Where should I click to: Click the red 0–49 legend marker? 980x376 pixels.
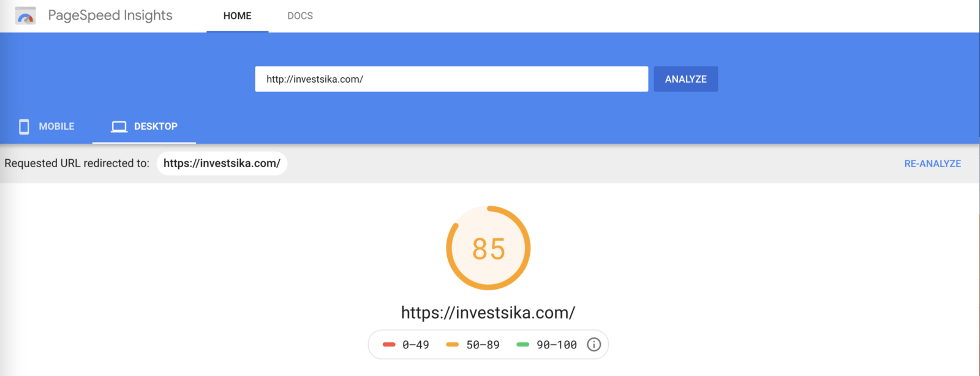point(389,345)
